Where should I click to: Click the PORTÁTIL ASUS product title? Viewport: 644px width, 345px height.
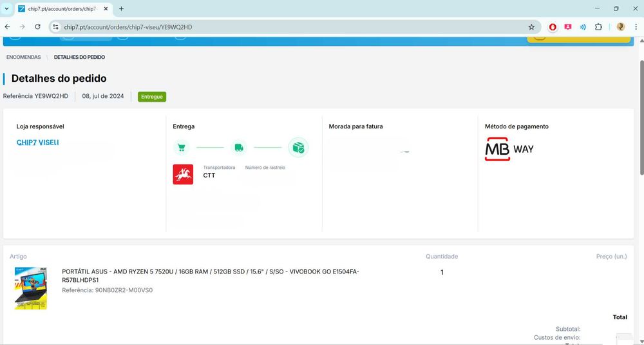211,275
